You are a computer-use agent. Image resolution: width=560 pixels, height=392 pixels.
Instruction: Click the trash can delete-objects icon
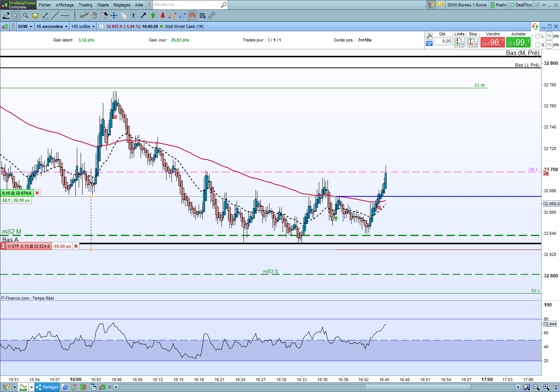click(x=94, y=15)
